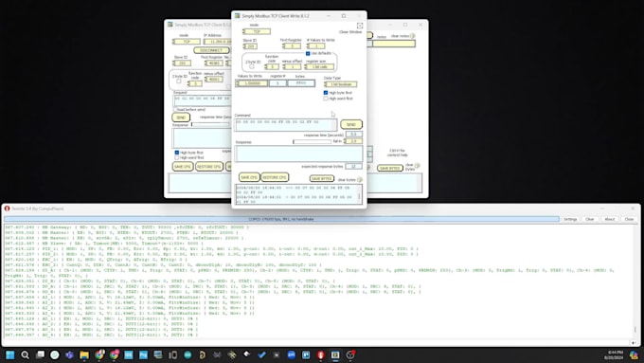Click the Simply Modbus TCP Client title bar icon

point(170,25)
